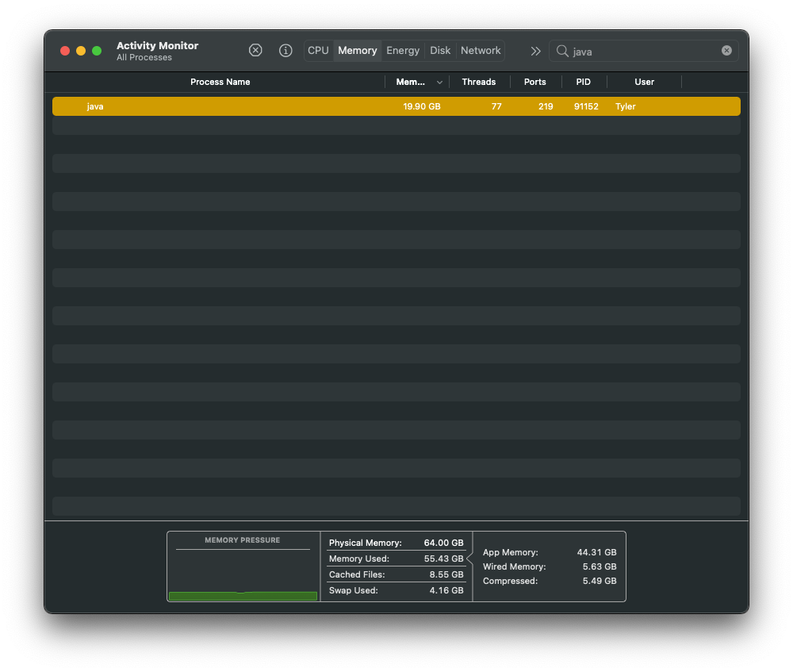Click the magnifying glass search icon
This screenshot has height=672, width=793.
pos(562,51)
